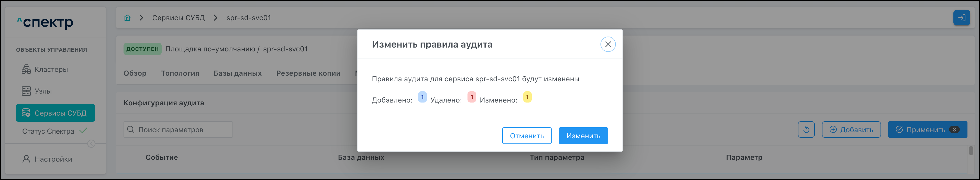Open Узлы in the sidebar

pyautogui.click(x=43, y=91)
